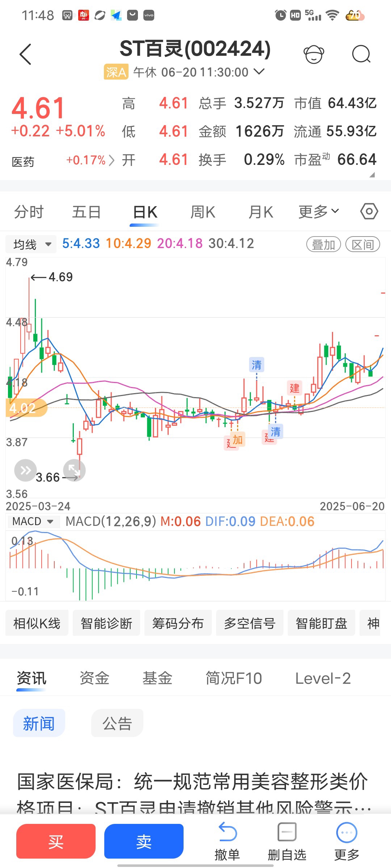Select the 新闻 sub-tab
Screen dimensions: 391x868
[39, 723]
